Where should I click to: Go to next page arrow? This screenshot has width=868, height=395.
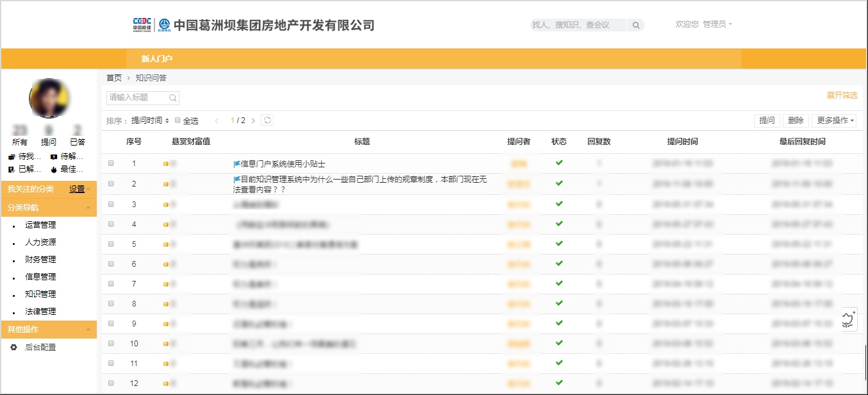coord(253,121)
